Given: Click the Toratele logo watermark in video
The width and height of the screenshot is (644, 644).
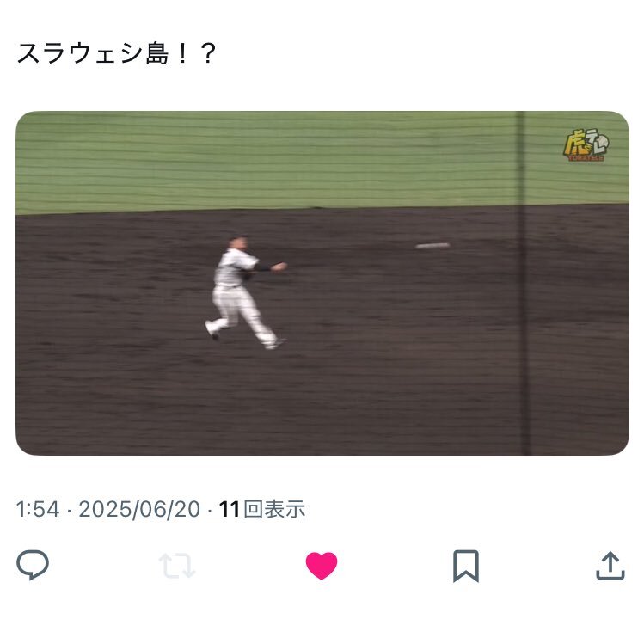Looking at the screenshot, I should tap(586, 145).
